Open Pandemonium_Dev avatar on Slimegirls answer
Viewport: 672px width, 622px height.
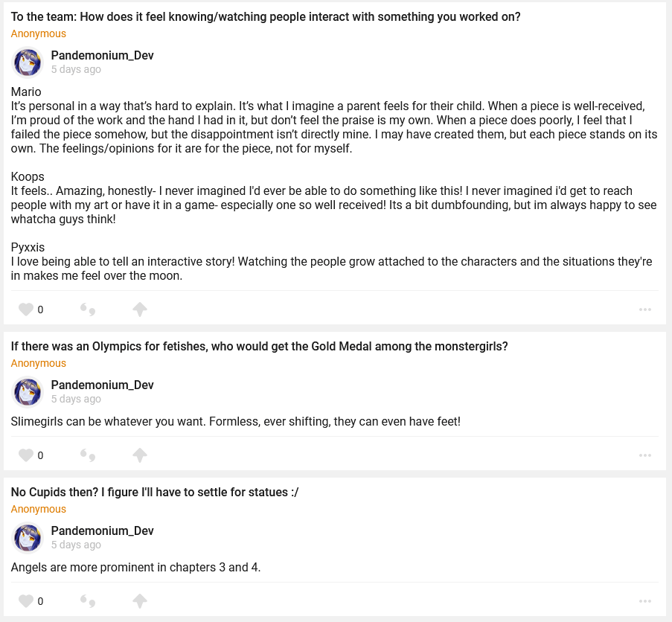(28, 392)
